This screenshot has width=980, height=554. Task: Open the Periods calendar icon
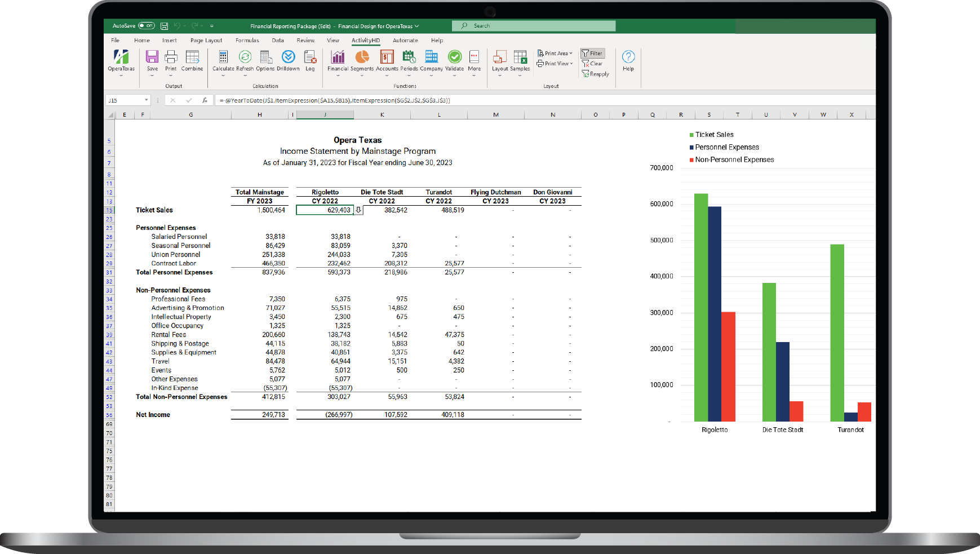pos(409,57)
